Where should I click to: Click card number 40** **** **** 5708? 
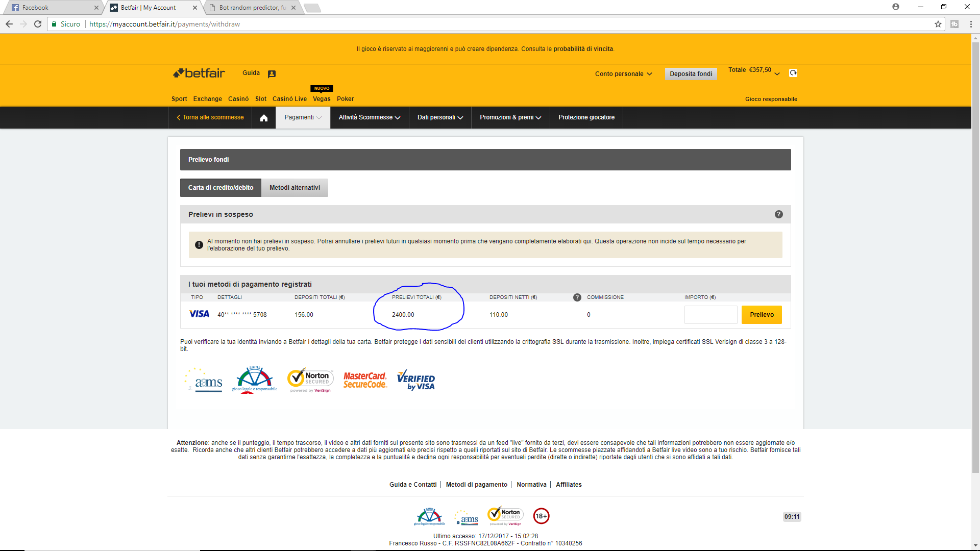242,315
